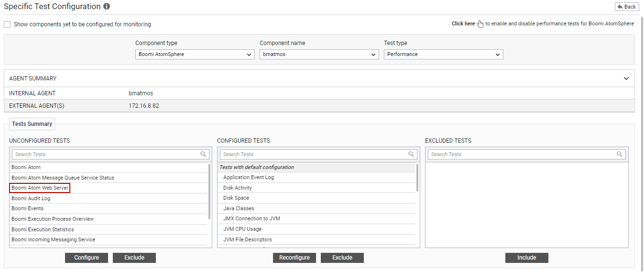Screen dimensions: 644x272
Task: Select JVM CPU Usage test
Action: (x=317, y=229)
